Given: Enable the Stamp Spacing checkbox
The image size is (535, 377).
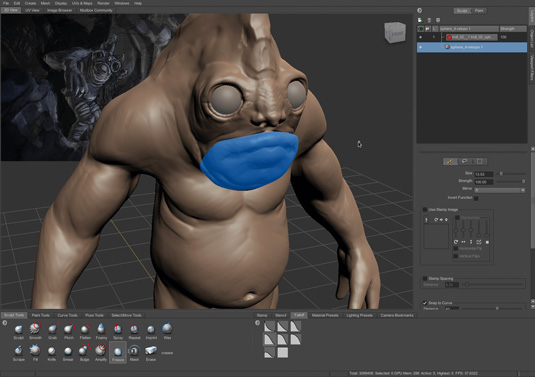Looking at the screenshot, I should tap(425, 278).
